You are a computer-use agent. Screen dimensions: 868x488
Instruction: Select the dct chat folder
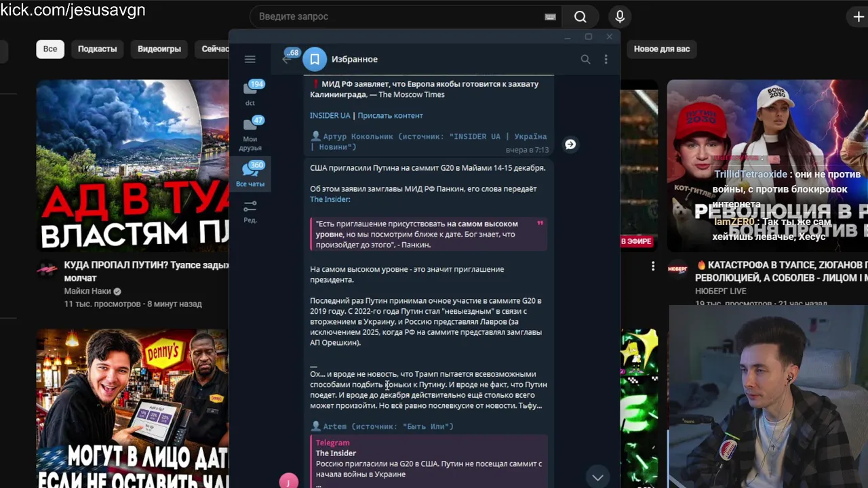pyautogui.click(x=250, y=93)
